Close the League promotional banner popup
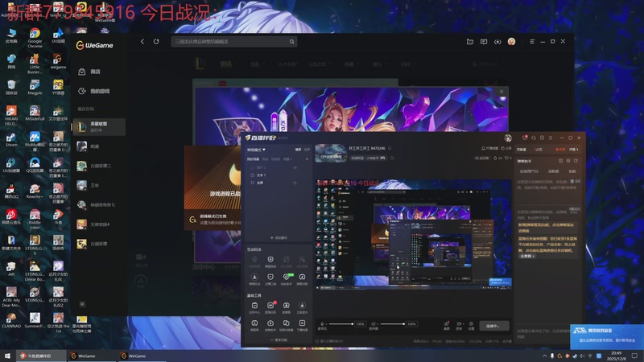The image size is (644, 362). (502, 92)
